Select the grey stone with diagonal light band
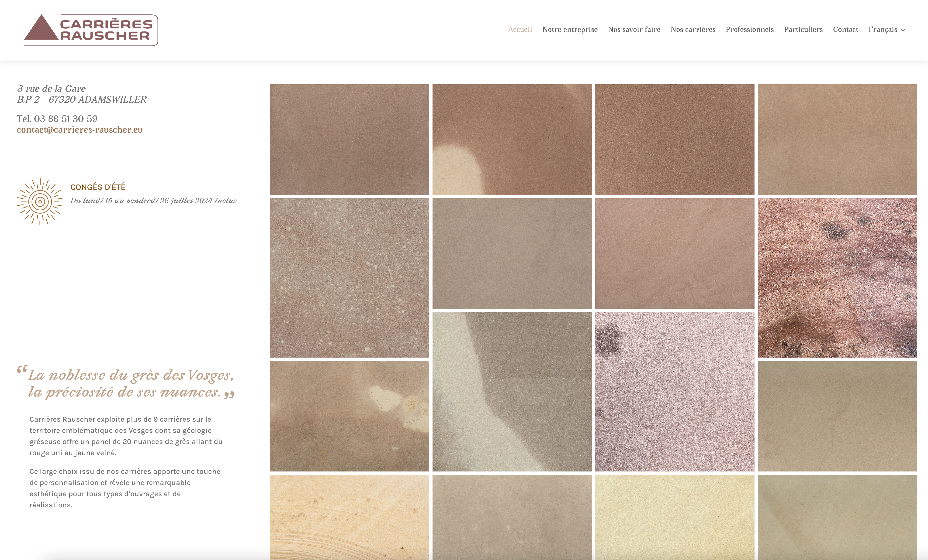 [x=512, y=392]
